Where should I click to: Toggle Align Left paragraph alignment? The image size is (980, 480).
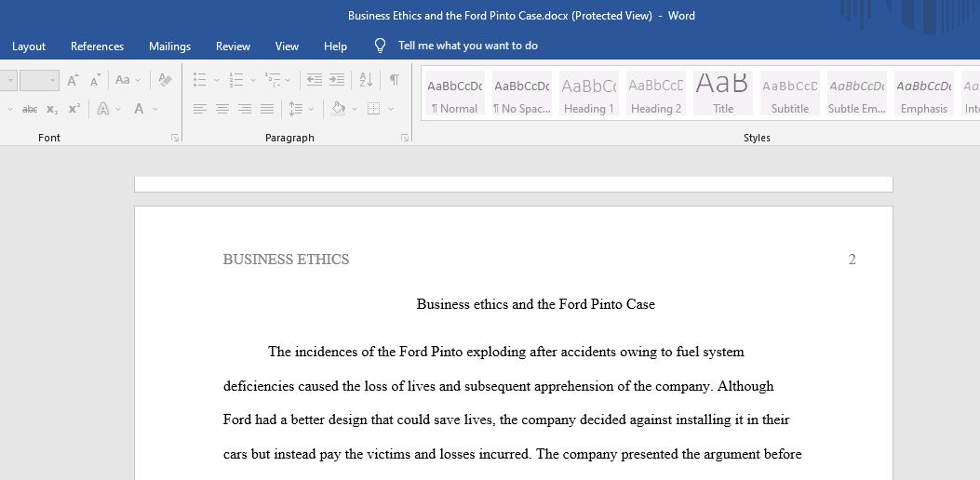coord(199,110)
